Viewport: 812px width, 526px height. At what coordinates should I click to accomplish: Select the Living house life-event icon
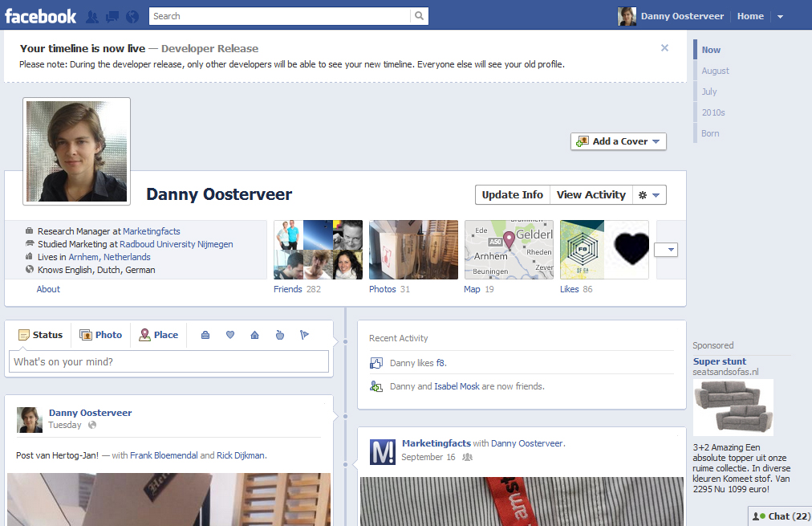tap(254, 335)
